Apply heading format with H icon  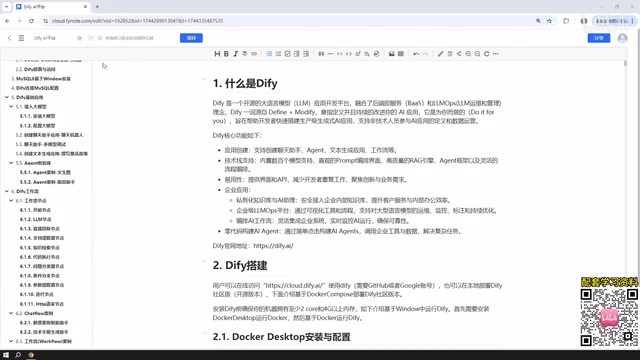pos(217,54)
